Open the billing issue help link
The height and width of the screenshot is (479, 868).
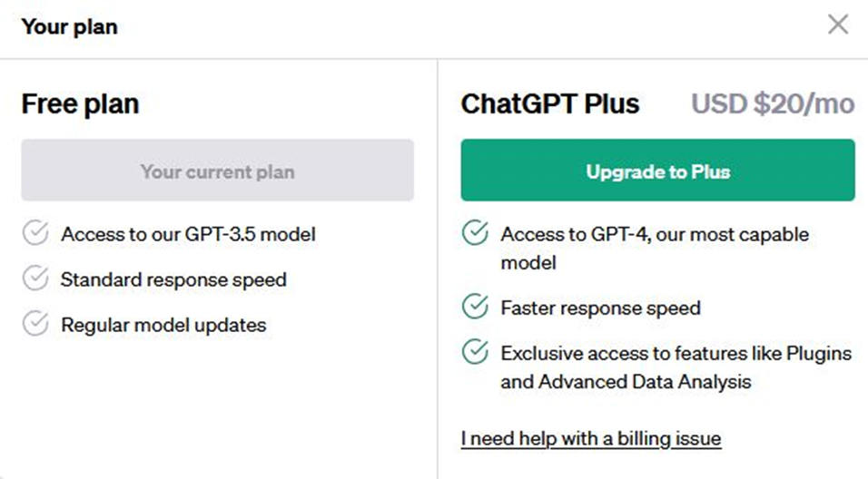tap(591, 438)
